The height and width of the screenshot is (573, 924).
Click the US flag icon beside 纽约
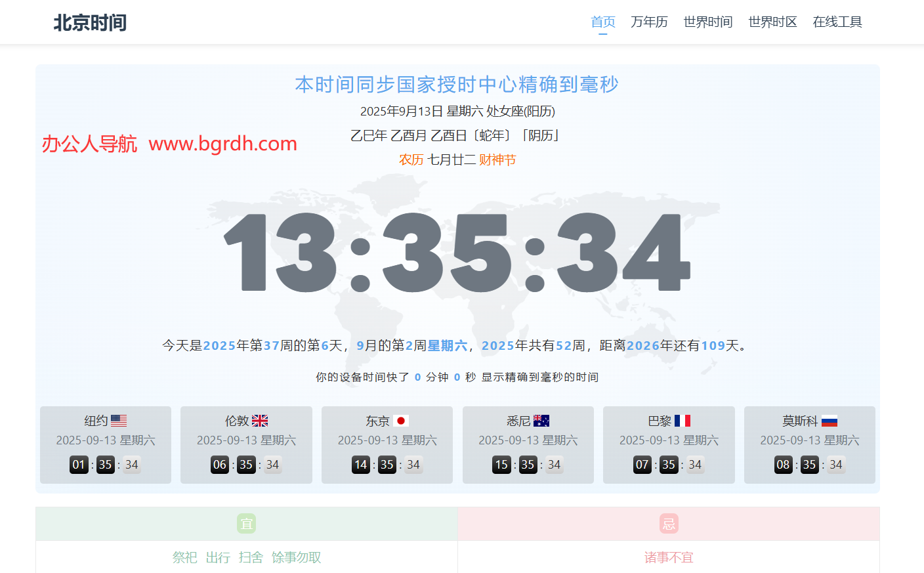(x=119, y=421)
